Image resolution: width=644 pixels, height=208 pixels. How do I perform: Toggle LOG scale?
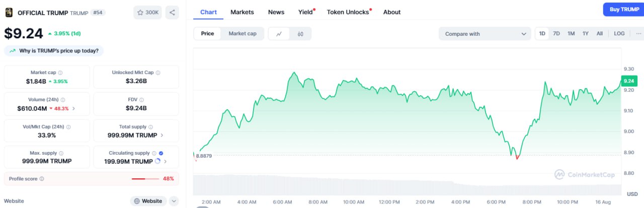[x=619, y=34]
